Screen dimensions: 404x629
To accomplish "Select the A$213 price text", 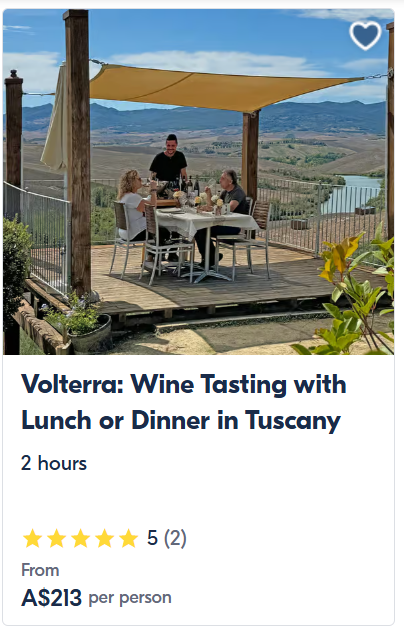I will [51, 598].
